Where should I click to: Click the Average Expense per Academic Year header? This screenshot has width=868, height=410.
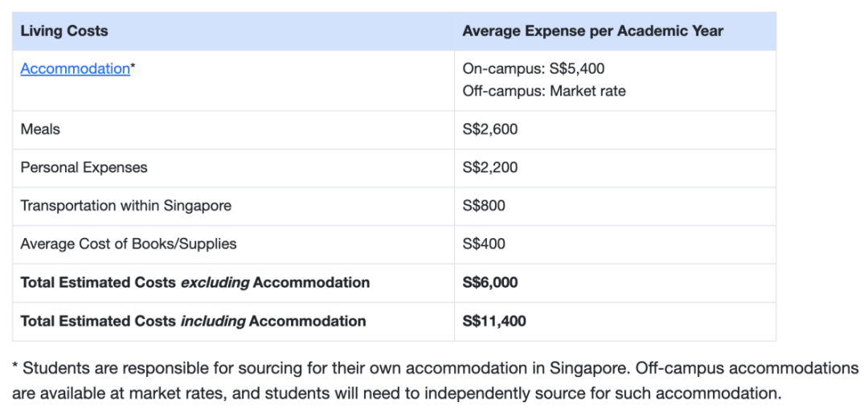coord(593,31)
